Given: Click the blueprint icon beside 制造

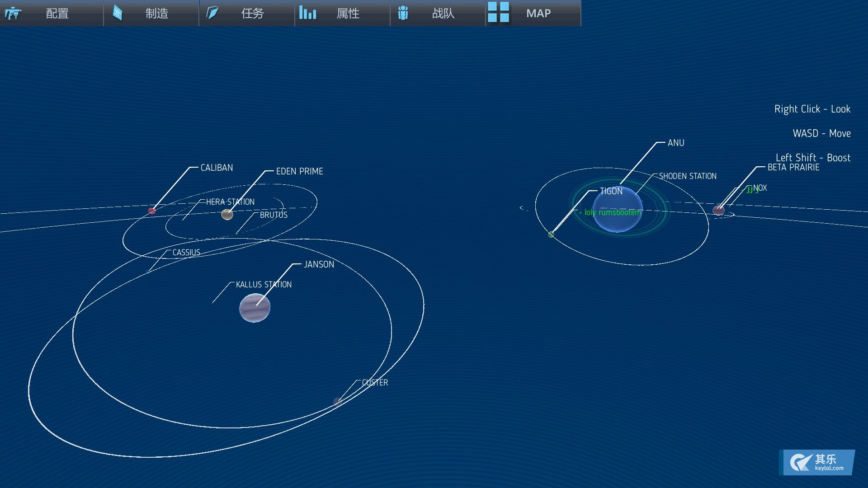Looking at the screenshot, I should (x=118, y=13).
